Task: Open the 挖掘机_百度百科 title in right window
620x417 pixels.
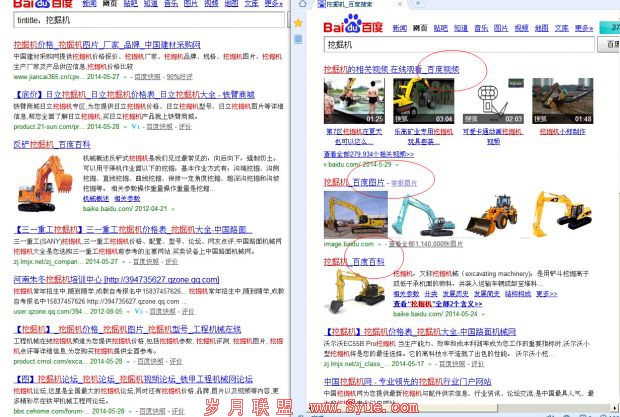Action: (x=354, y=262)
